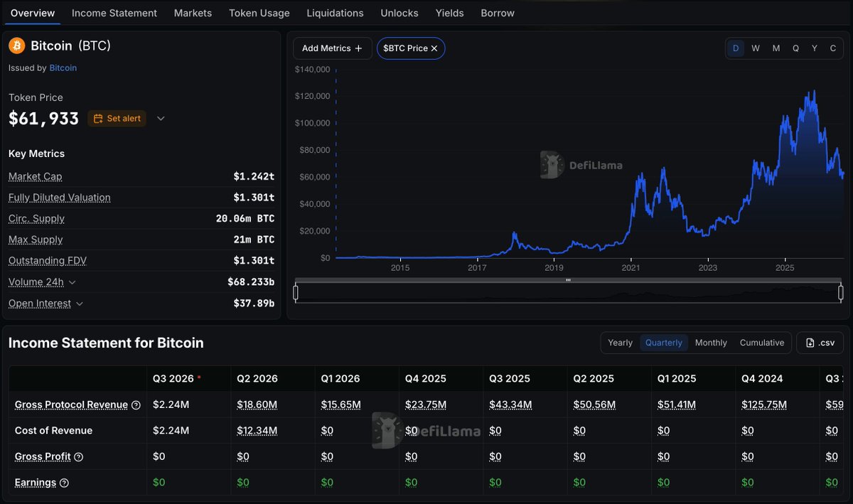Viewport: 853px width, 504px height.
Task: Click the Gross Protocol Revenue info icon
Action: (136, 404)
